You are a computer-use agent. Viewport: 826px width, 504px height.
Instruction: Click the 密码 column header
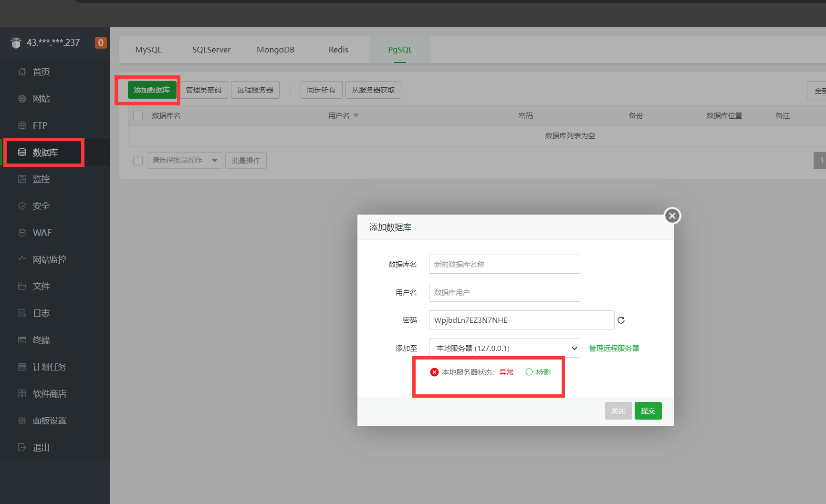(x=526, y=115)
